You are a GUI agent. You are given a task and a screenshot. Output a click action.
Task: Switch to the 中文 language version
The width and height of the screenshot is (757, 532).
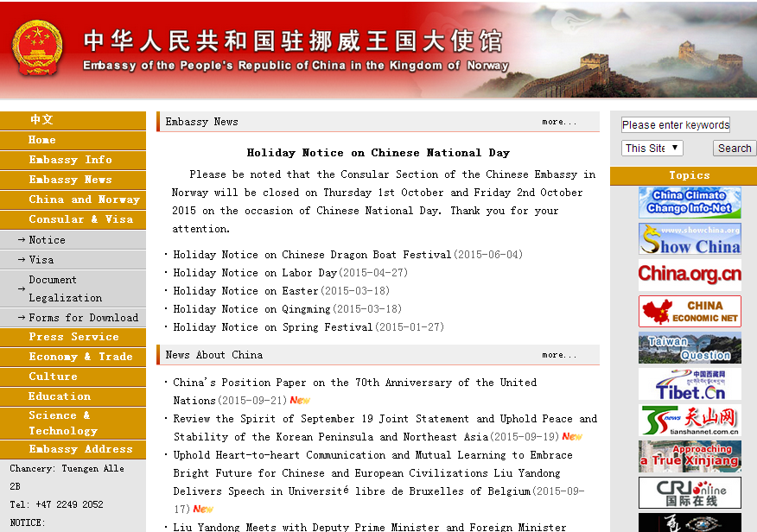coord(41,120)
